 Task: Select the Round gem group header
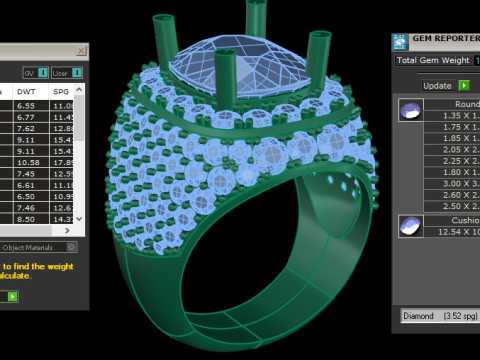tap(452, 104)
